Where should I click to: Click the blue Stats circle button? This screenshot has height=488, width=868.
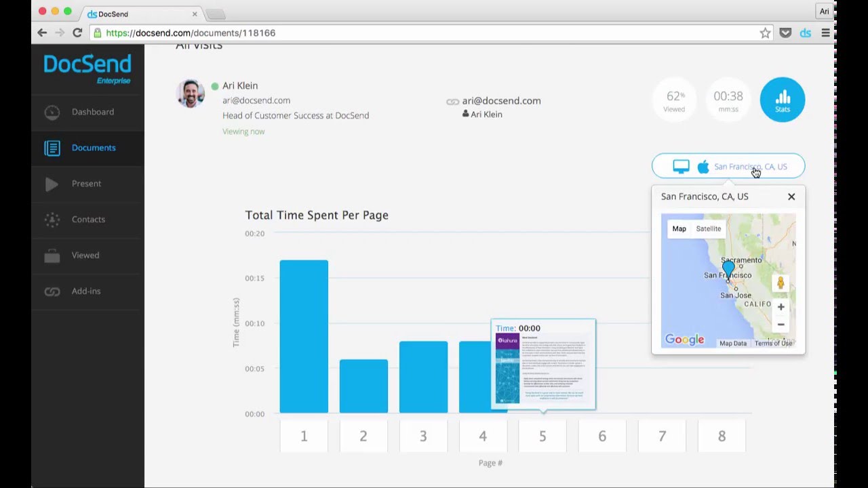click(783, 100)
